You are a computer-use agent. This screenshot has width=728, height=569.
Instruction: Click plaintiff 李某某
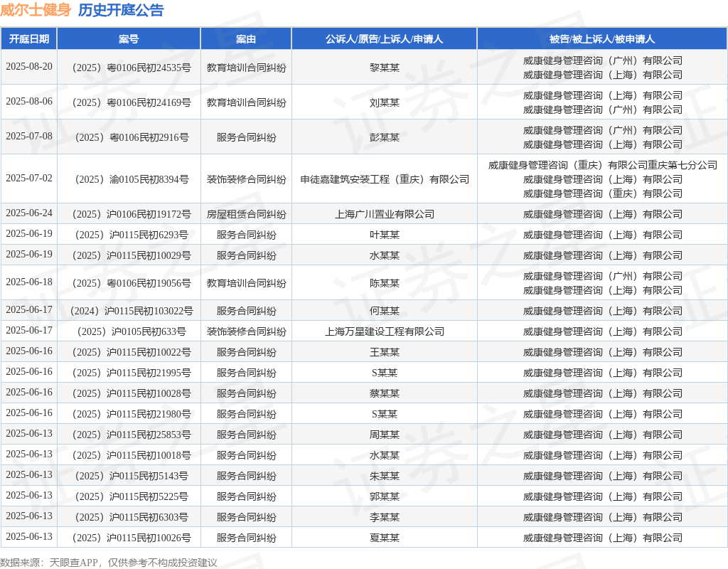(x=385, y=517)
